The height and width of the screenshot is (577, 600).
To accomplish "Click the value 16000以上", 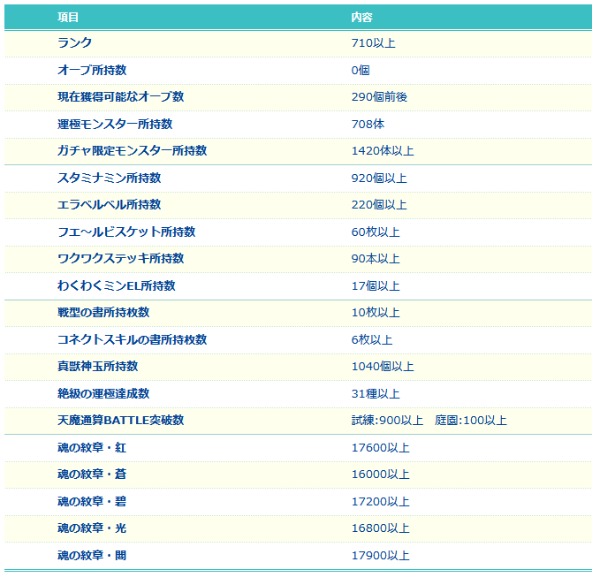I will coord(381,475).
